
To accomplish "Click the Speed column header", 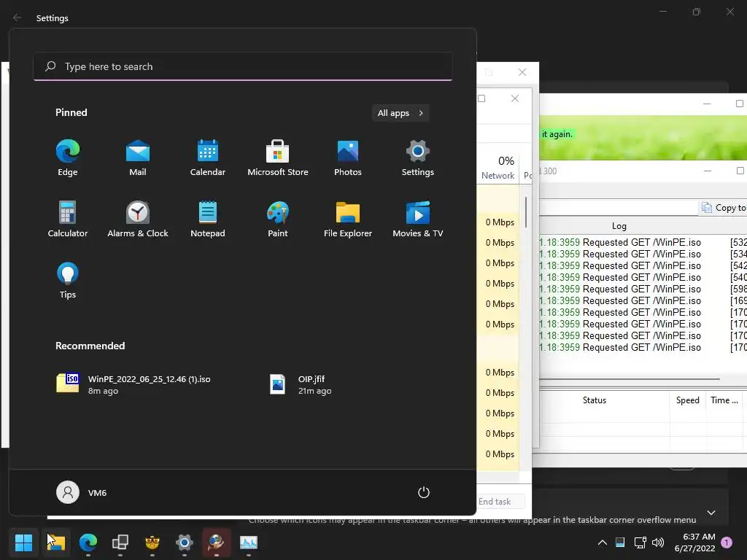I will coord(687,400).
